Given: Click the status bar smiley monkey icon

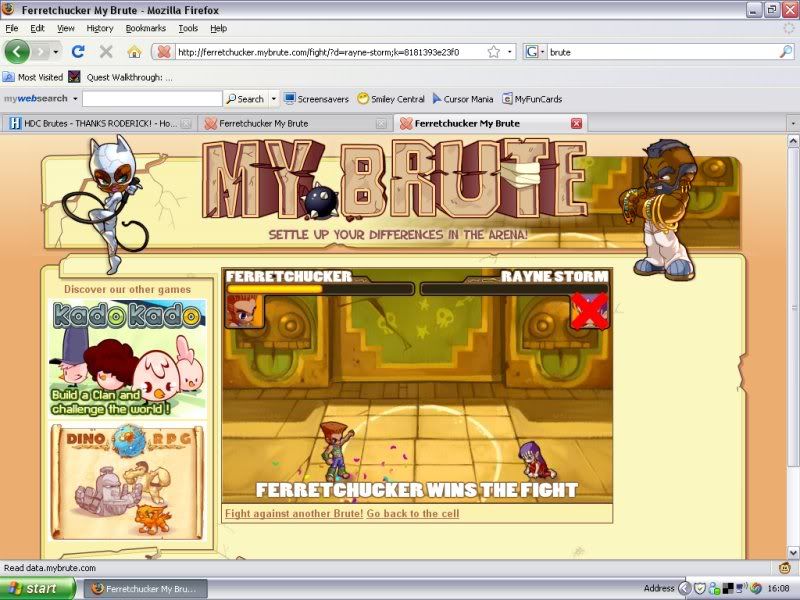Looking at the screenshot, I should [x=785, y=567].
